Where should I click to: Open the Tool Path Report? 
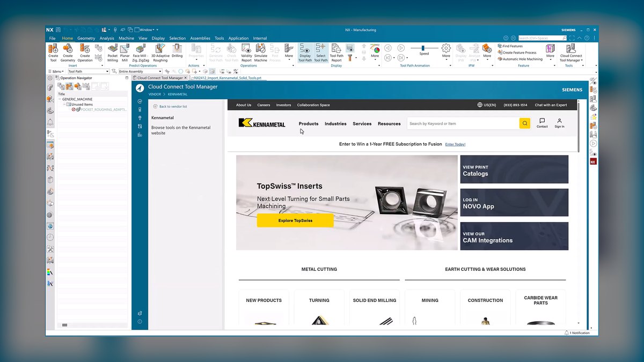pos(336,53)
